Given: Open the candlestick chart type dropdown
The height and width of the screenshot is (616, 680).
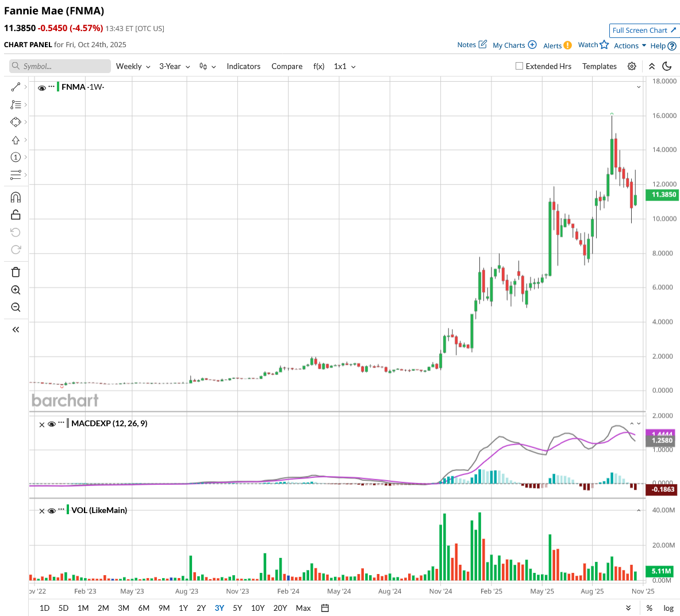Looking at the screenshot, I should pyautogui.click(x=208, y=66).
